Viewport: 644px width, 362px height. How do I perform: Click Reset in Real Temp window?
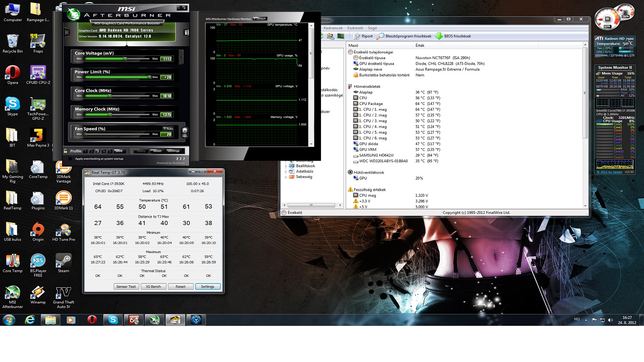tap(180, 287)
